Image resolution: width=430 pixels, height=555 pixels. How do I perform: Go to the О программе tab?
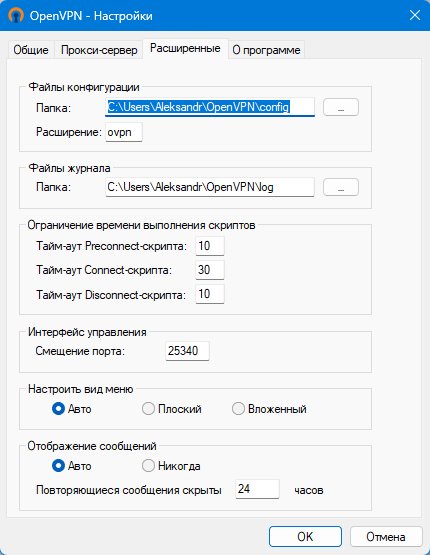(266, 50)
